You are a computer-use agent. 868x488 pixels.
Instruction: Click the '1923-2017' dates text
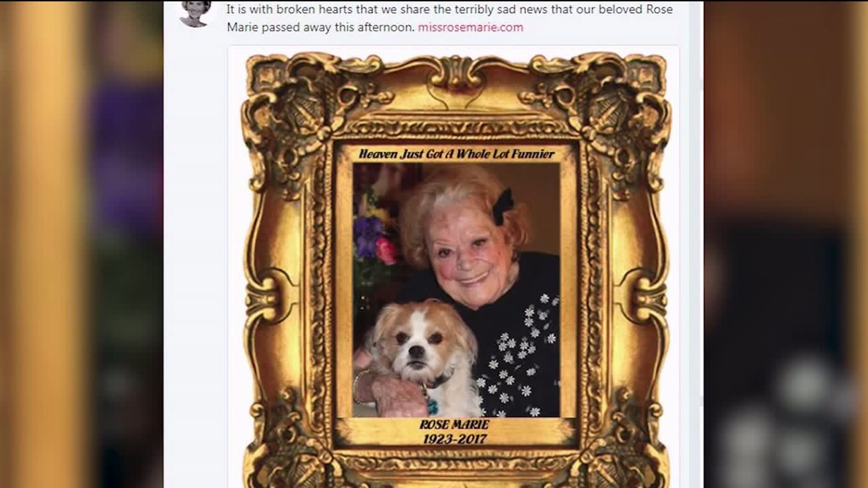coord(454,438)
